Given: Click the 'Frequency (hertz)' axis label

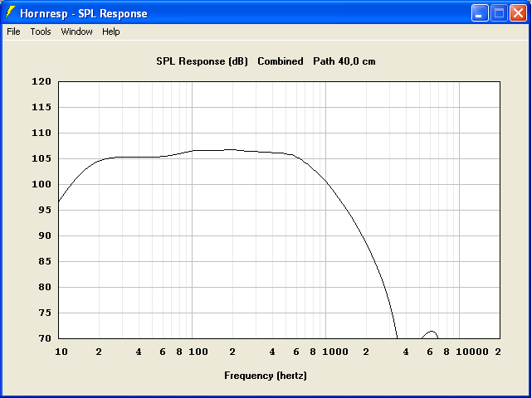Looking at the screenshot, I should pos(266,376).
